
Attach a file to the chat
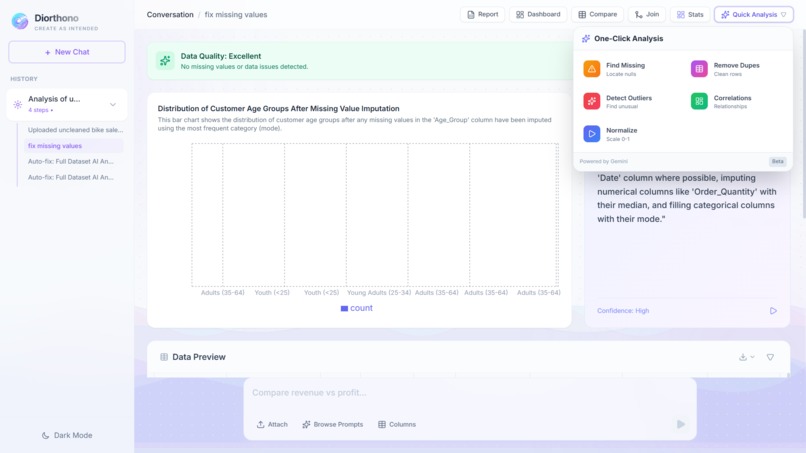coord(272,424)
